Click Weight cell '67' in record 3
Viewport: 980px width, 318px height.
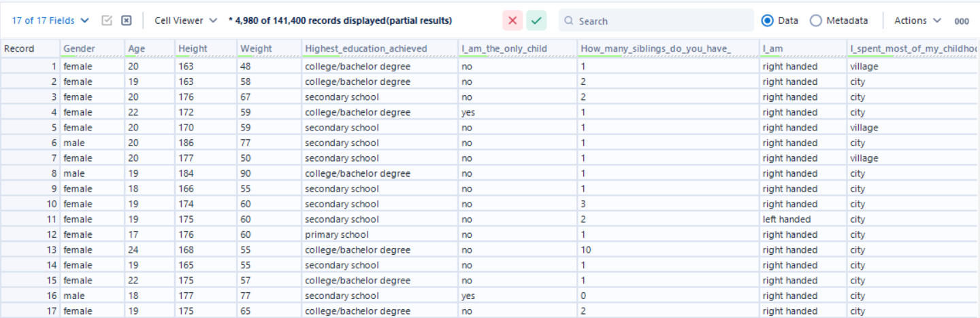[x=269, y=97]
